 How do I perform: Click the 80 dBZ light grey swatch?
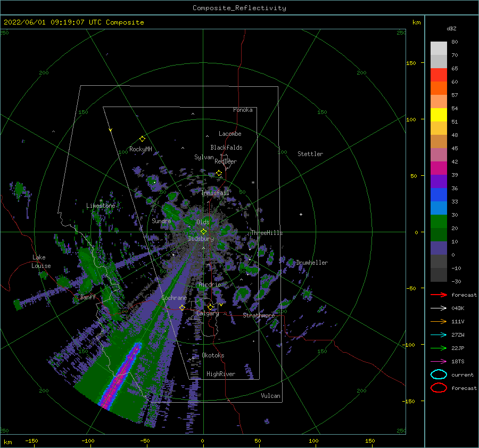[x=439, y=48]
